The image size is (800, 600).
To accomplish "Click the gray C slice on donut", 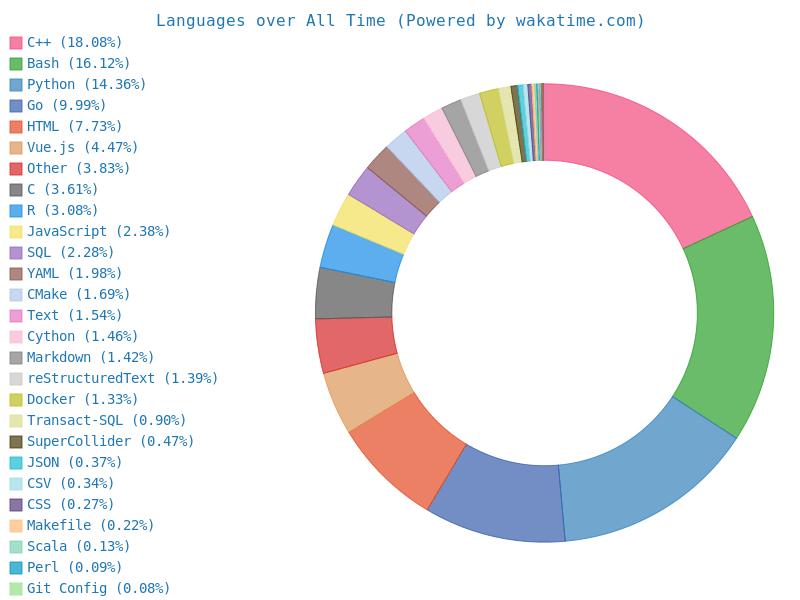I will [x=354, y=293].
